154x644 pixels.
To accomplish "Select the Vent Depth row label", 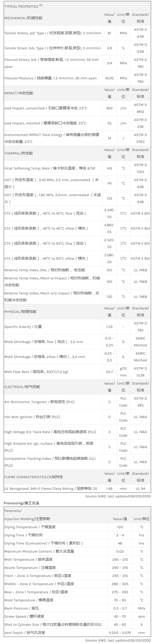I will tap(25, 632).
